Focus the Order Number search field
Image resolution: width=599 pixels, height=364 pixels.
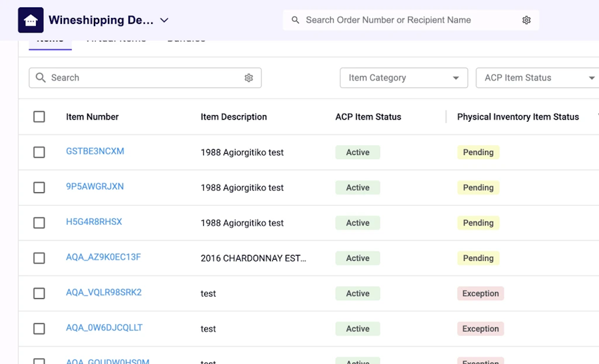click(x=411, y=20)
